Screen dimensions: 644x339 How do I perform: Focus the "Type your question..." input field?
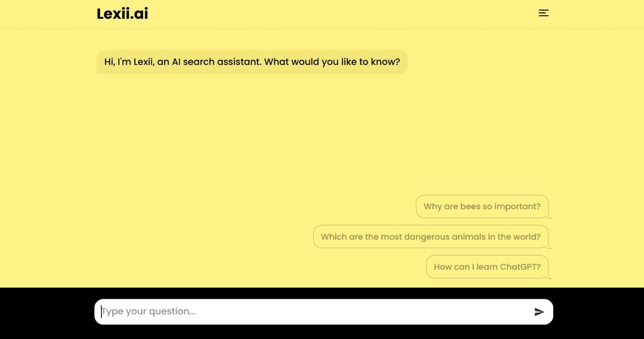pos(324,312)
